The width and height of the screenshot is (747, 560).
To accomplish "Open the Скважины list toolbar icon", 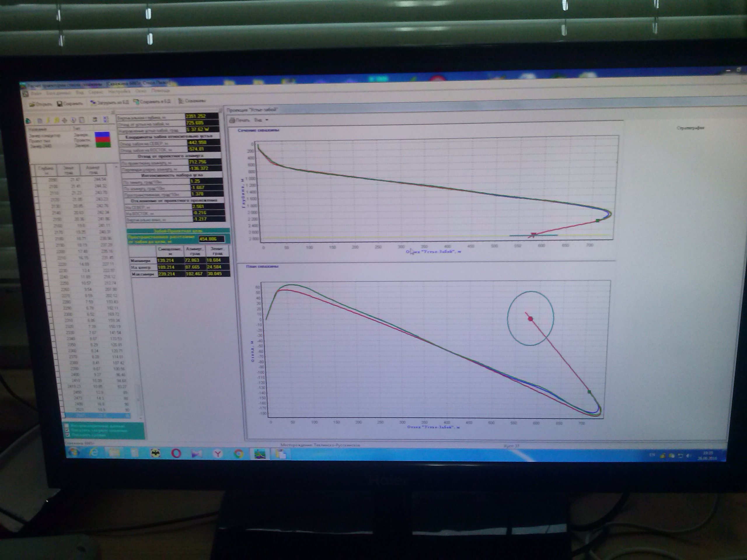I will [181, 101].
